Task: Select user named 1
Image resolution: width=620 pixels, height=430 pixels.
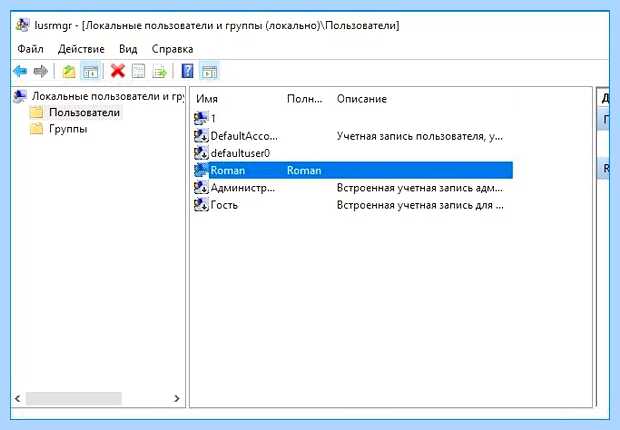Action: click(x=213, y=118)
